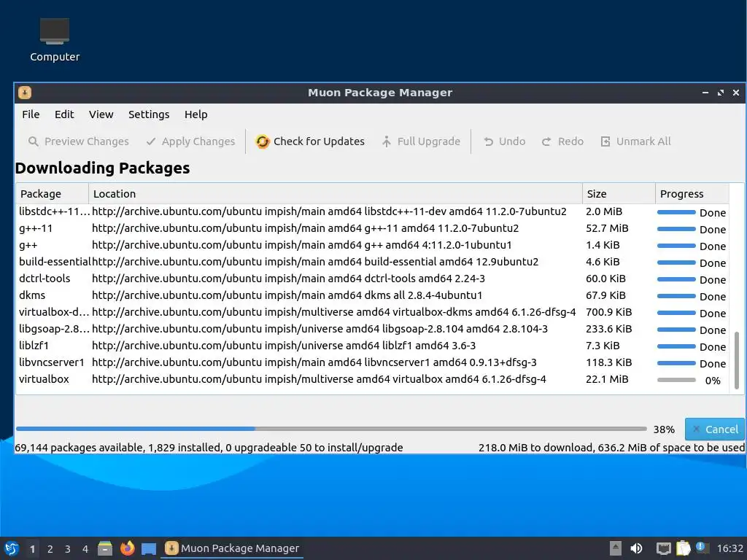Sort by the Package column header

[x=52, y=194]
